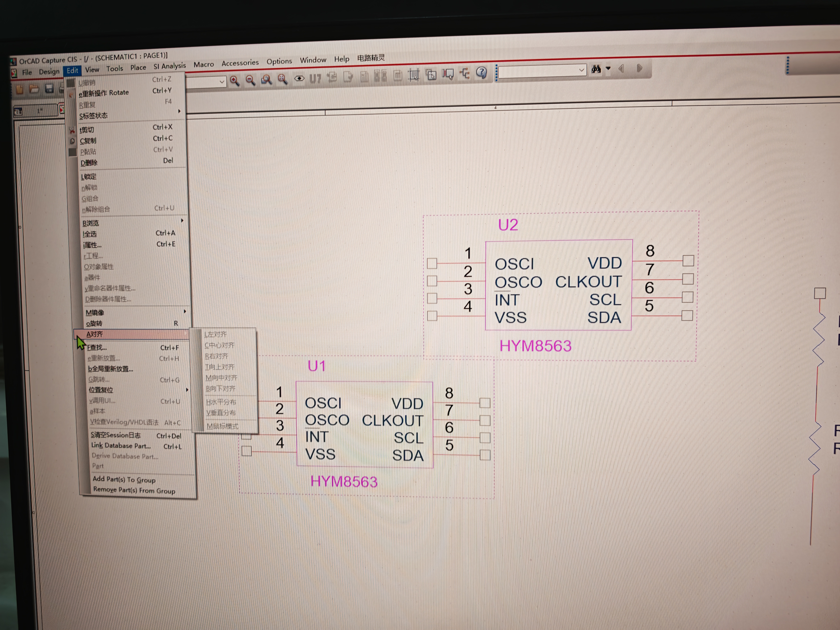Image resolution: width=840 pixels, height=630 pixels.
Task: Open the Accessories menu
Action: tap(240, 63)
